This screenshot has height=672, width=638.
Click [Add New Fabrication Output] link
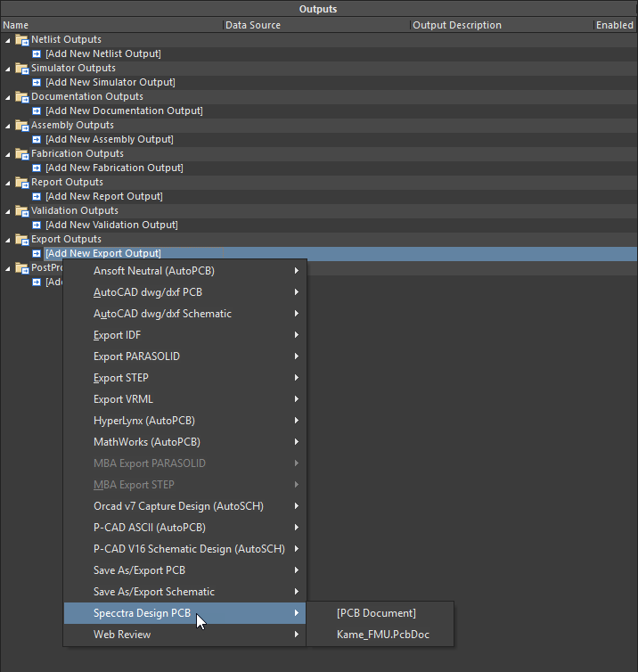(x=114, y=168)
